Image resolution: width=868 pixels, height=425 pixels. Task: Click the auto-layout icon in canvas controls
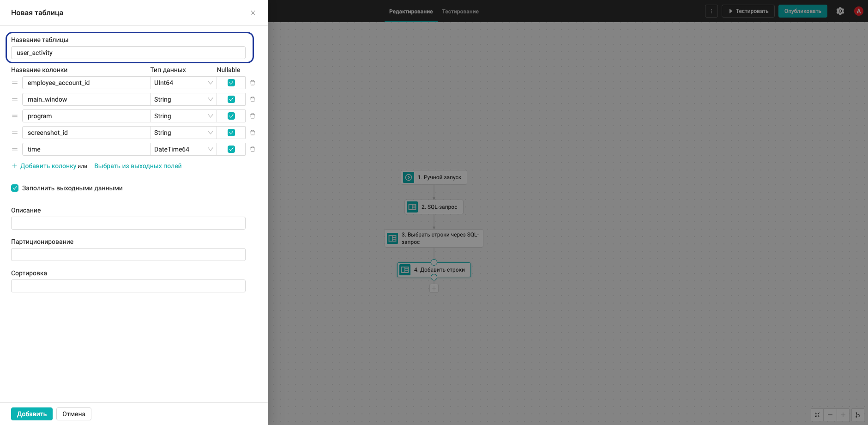pyautogui.click(x=858, y=415)
